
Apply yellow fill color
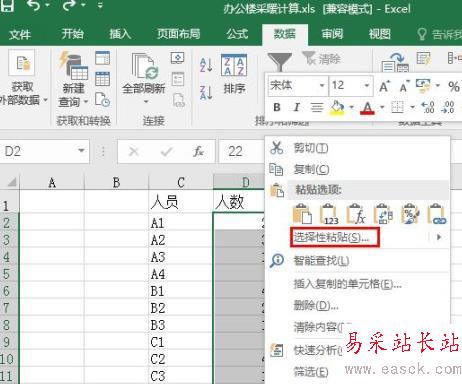coord(337,107)
